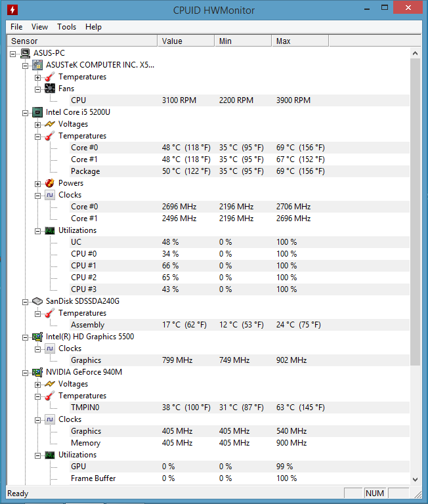This screenshot has width=428, height=504.
Task: Click the Intel Core i5 5200U chip icon
Action: point(37,112)
